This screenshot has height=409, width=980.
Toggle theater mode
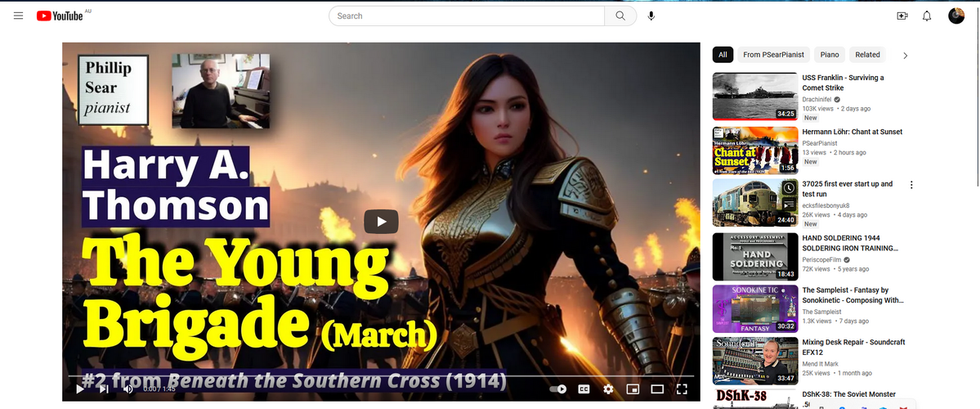pyautogui.click(x=657, y=389)
